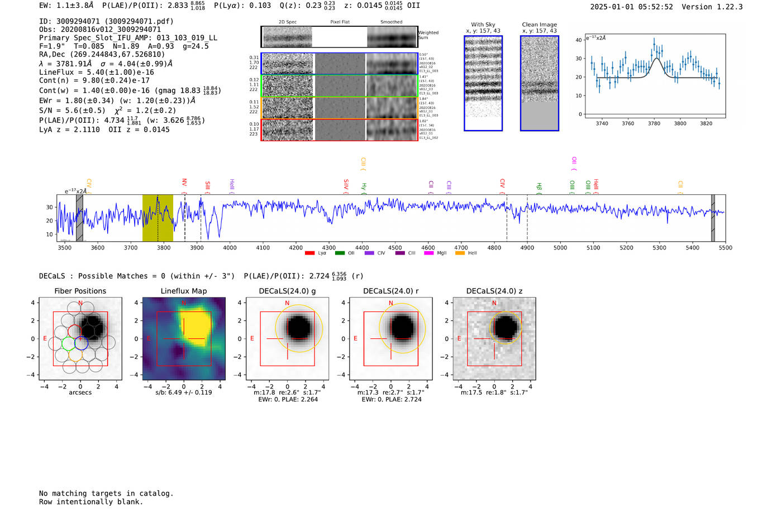The image size is (782, 532).
Task: Open the DECaLS(24.0) g image
Action: (288, 339)
